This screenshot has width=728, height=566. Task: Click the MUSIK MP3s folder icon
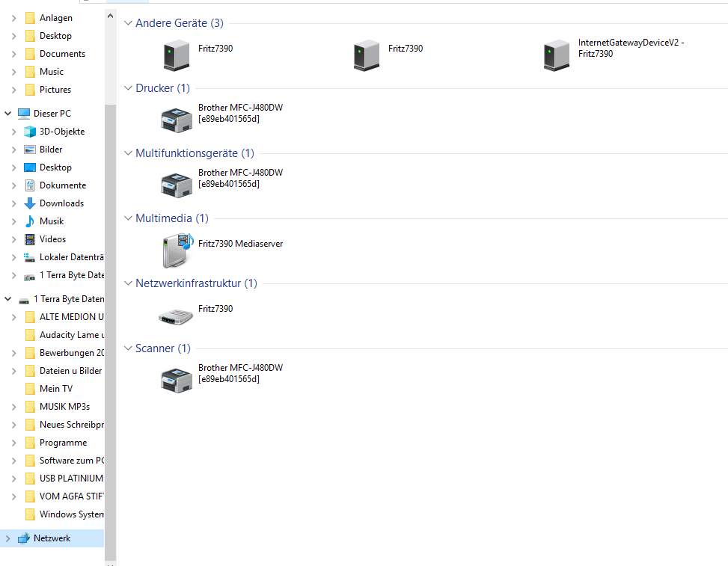[30, 407]
